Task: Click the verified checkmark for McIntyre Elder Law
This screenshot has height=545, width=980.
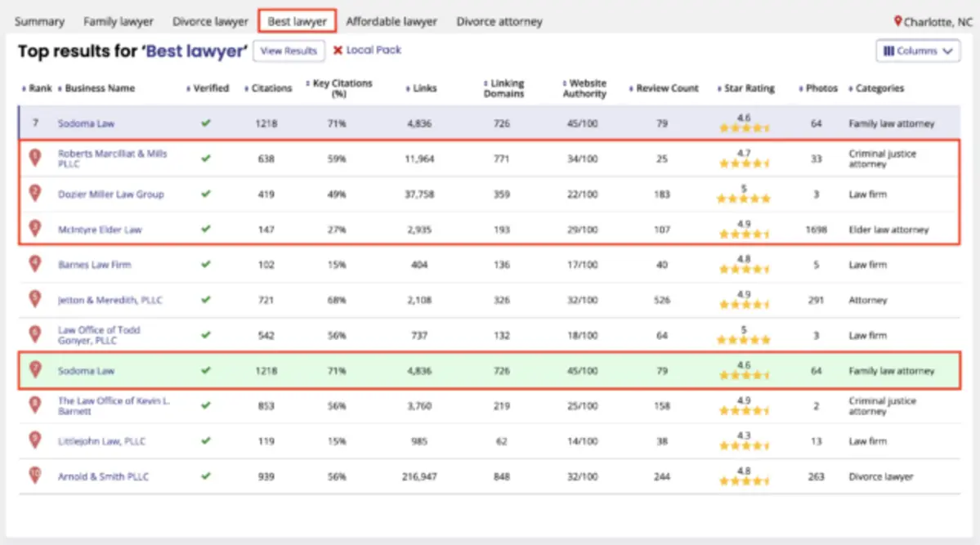Action: coord(205,230)
